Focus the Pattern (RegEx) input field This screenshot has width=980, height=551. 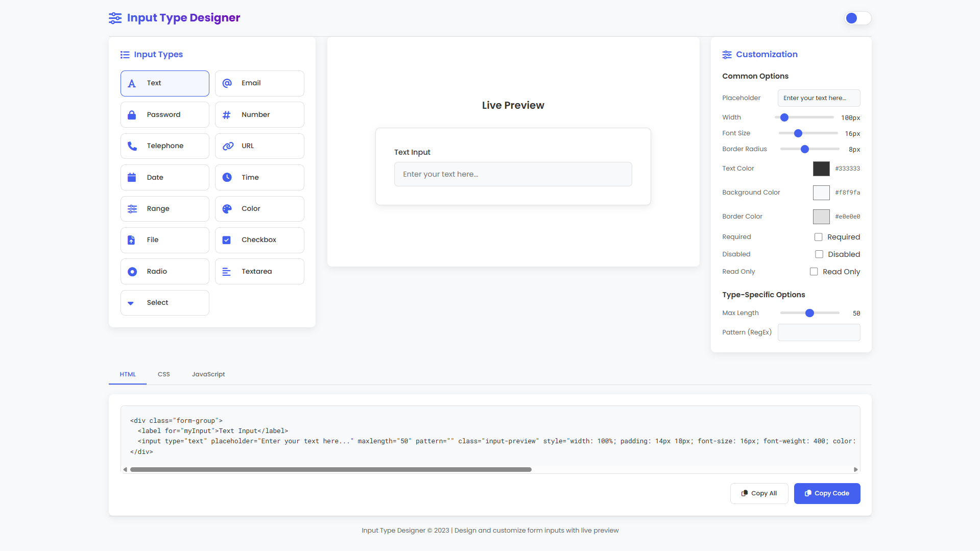tap(819, 332)
